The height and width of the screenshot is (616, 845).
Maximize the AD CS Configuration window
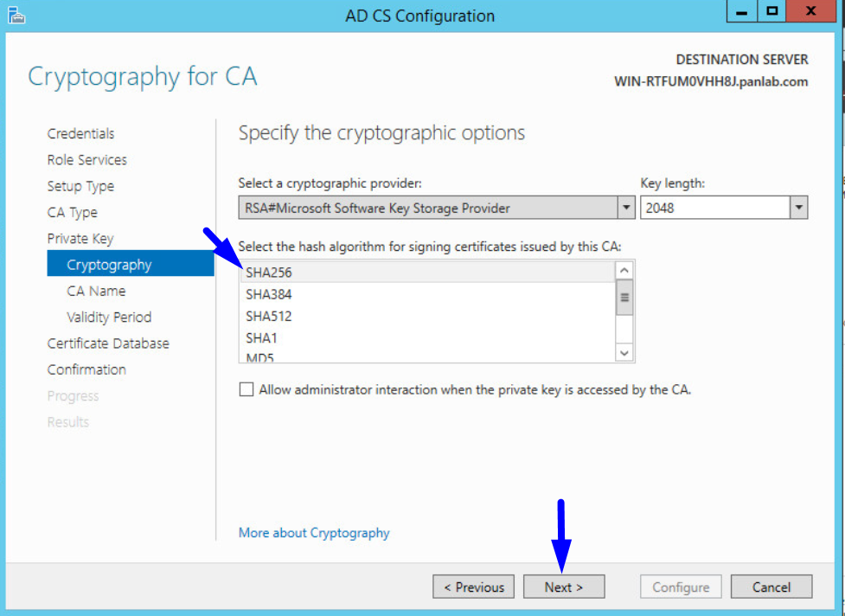pyautogui.click(x=771, y=12)
